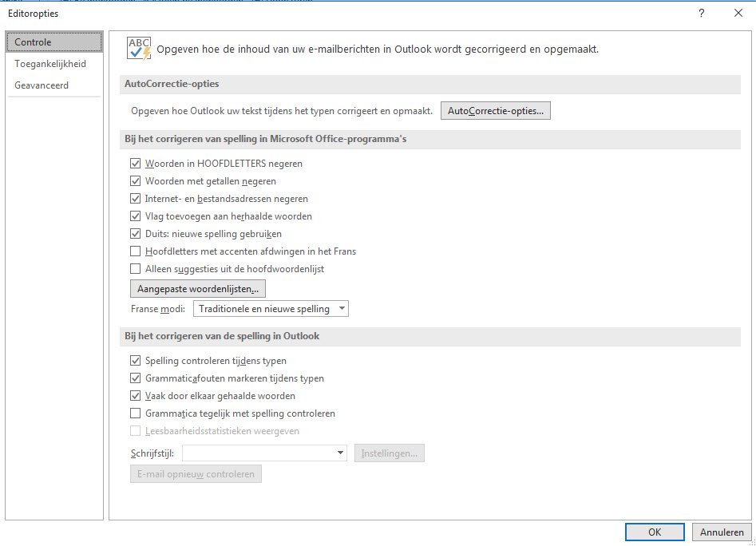Cancel with Annuleren button
The width and height of the screenshot is (756, 546).
point(722,532)
